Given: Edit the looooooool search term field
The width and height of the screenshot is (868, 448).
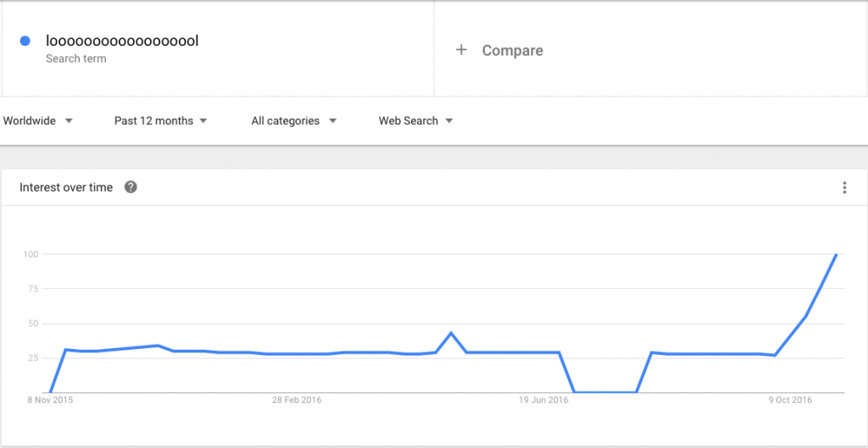Looking at the screenshot, I should [x=218, y=48].
